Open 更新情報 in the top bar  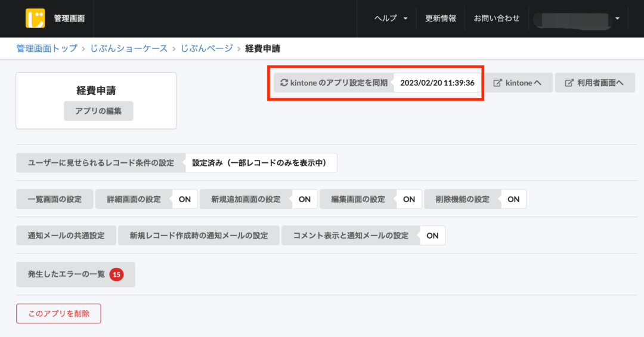click(440, 18)
